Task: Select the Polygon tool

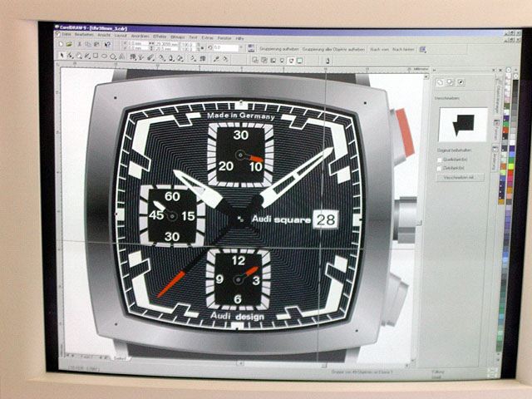Action: click(x=113, y=56)
